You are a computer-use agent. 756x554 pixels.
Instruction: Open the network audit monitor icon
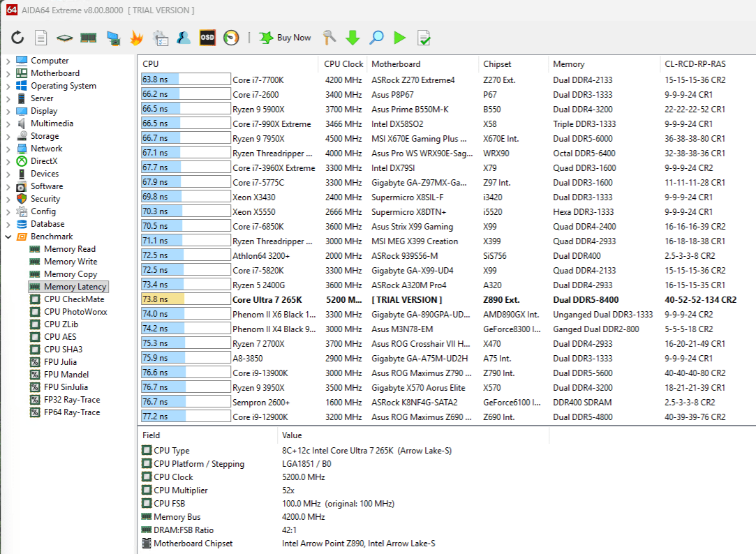[x=113, y=38]
